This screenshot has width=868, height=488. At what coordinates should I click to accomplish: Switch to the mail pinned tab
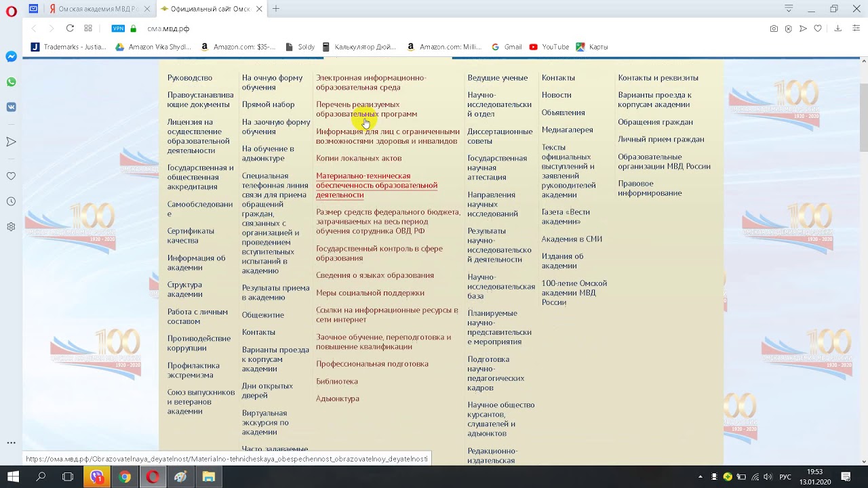33,9
